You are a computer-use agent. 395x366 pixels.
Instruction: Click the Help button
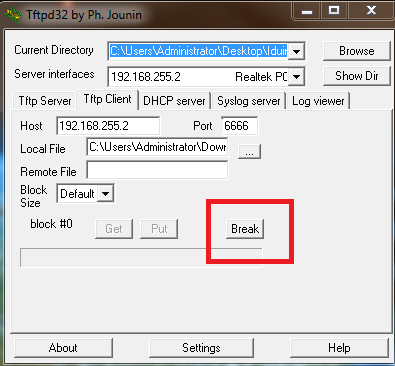[x=339, y=348]
